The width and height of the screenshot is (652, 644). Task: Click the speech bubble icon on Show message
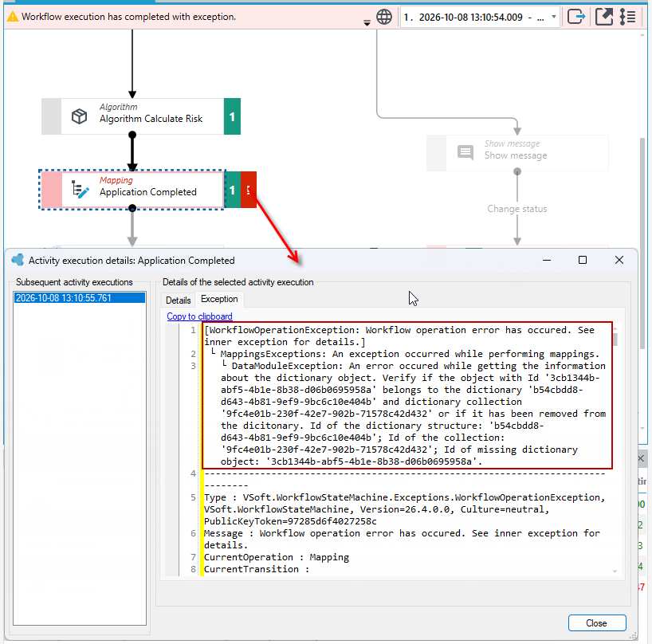(465, 152)
